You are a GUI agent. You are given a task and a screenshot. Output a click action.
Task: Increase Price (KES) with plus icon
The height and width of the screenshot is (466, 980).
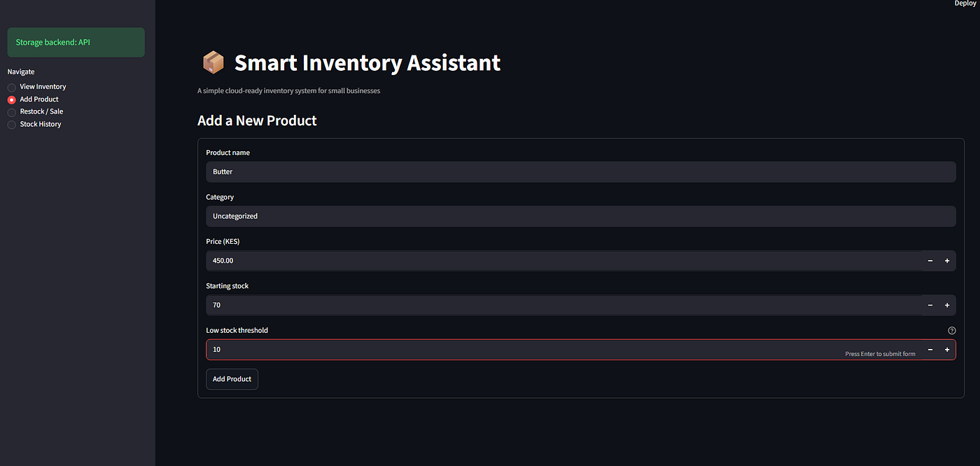[947, 261]
